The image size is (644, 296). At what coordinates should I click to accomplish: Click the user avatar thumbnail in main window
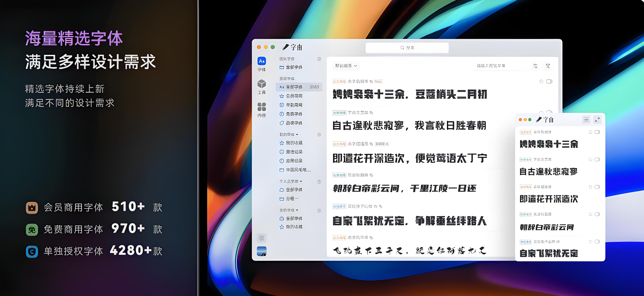click(261, 251)
